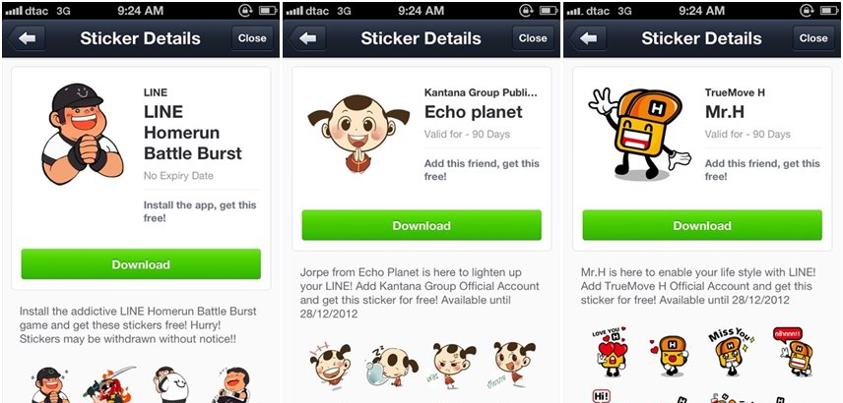
Task: Tap the waving Mr.H mascot image
Action: [x=639, y=133]
